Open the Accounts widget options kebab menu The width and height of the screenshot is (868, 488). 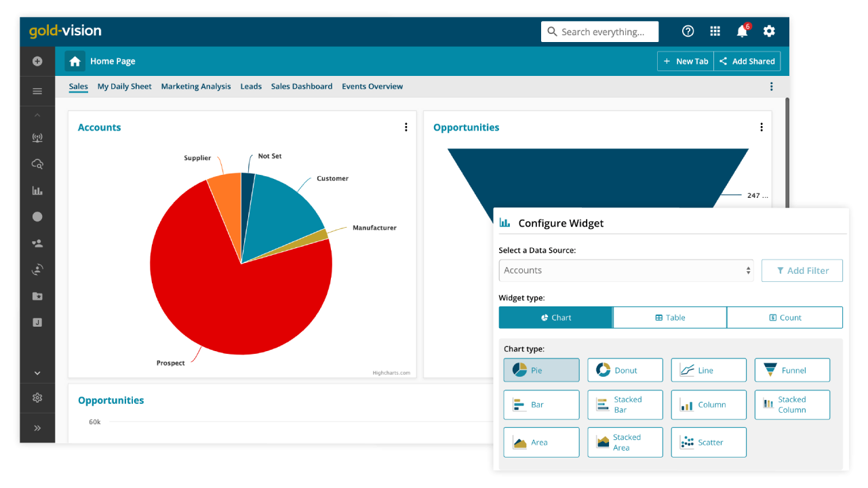pyautogui.click(x=406, y=127)
